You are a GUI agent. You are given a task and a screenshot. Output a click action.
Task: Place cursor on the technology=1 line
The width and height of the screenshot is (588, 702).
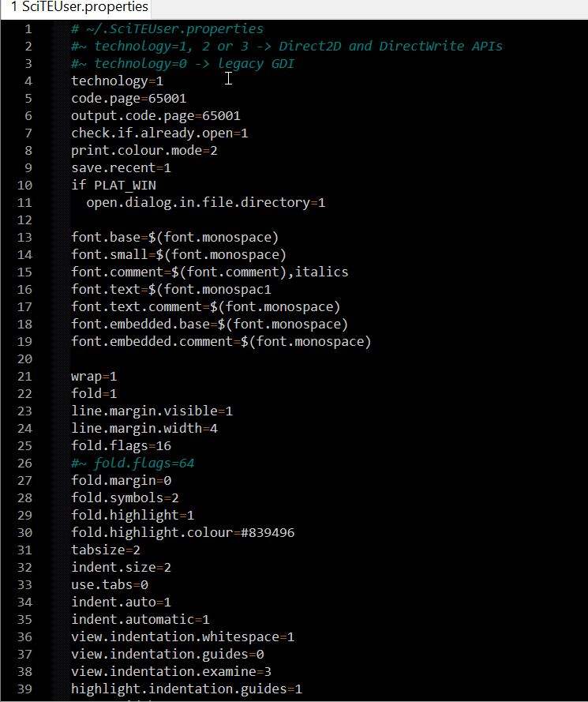[x=117, y=81]
